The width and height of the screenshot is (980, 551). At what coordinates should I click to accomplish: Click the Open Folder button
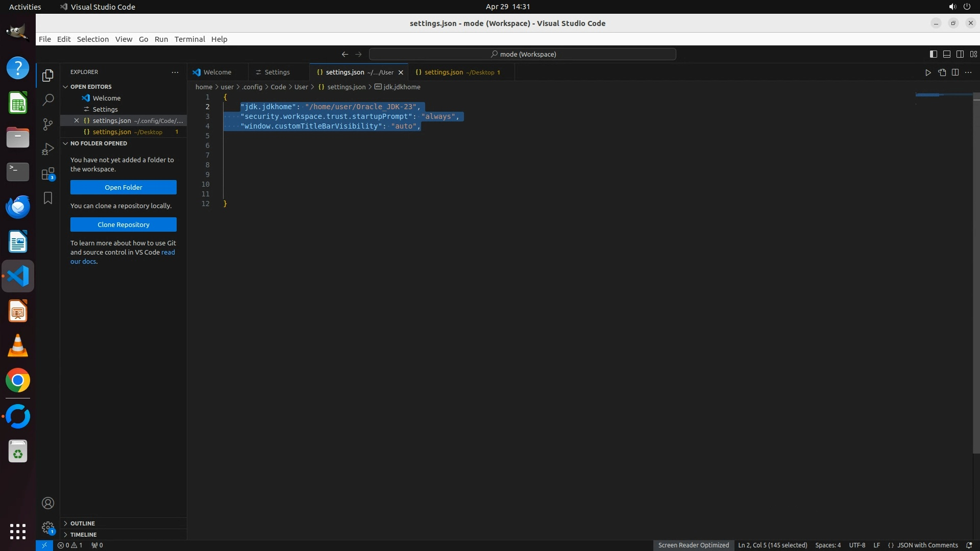tap(124, 187)
